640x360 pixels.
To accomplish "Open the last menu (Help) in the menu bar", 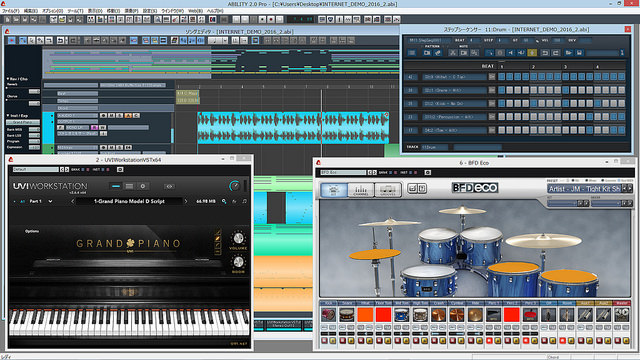I will (x=215, y=11).
